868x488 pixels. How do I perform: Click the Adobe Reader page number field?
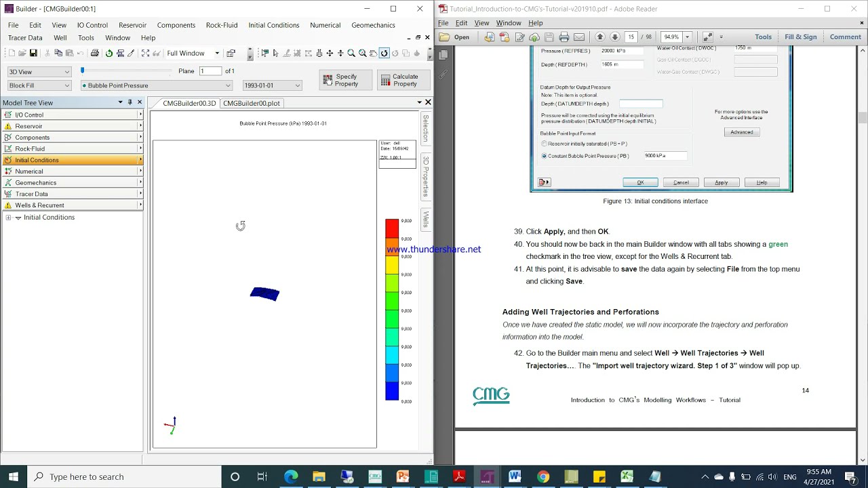[x=631, y=37]
